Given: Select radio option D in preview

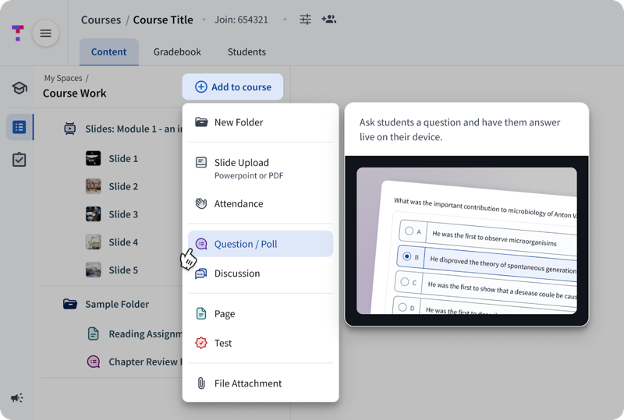Looking at the screenshot, I should tap(402, 307).
